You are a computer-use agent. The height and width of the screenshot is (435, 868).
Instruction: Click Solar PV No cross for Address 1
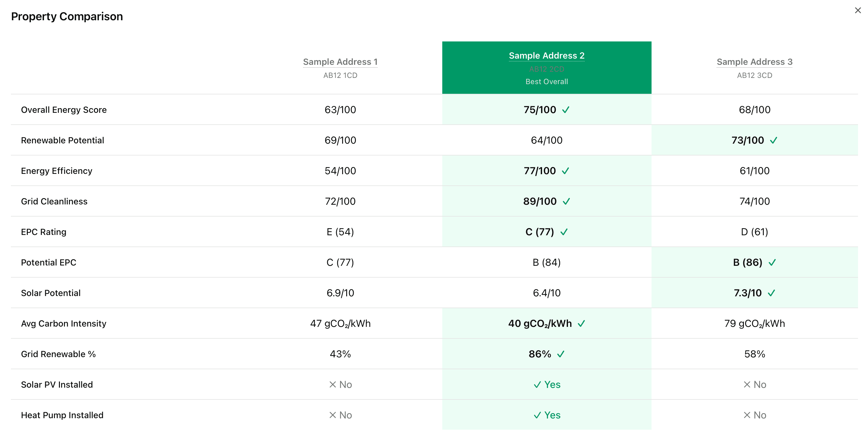pos(332,385)
